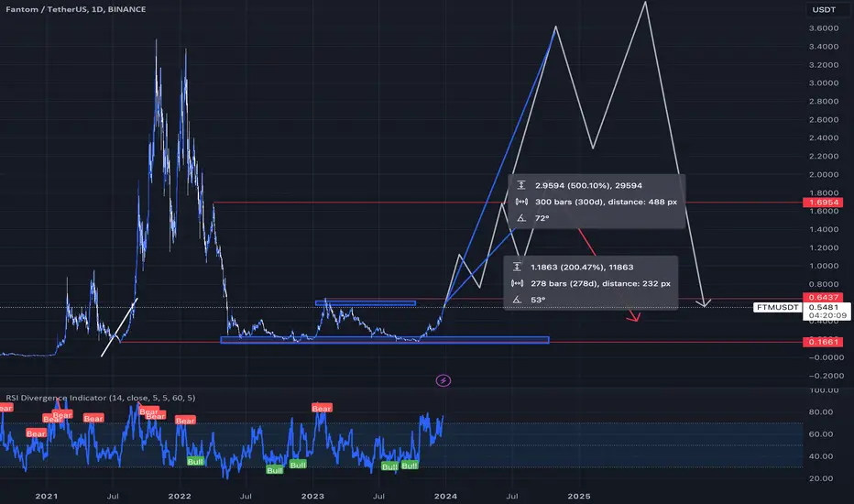
Task: Click price-range icon beside 1.1863 (200.47%)
Action: [x=517, y=267]
